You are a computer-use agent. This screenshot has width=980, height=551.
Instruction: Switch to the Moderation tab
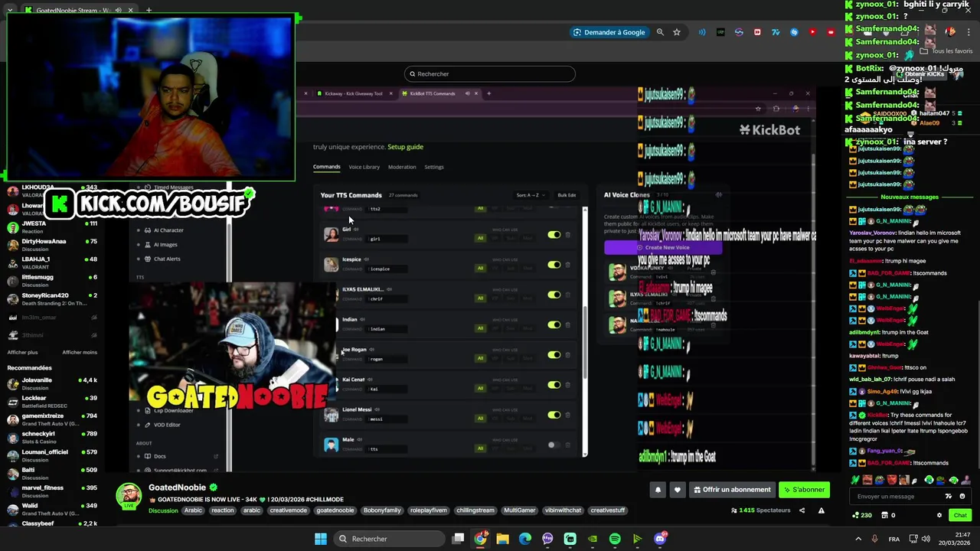(402, 167)
